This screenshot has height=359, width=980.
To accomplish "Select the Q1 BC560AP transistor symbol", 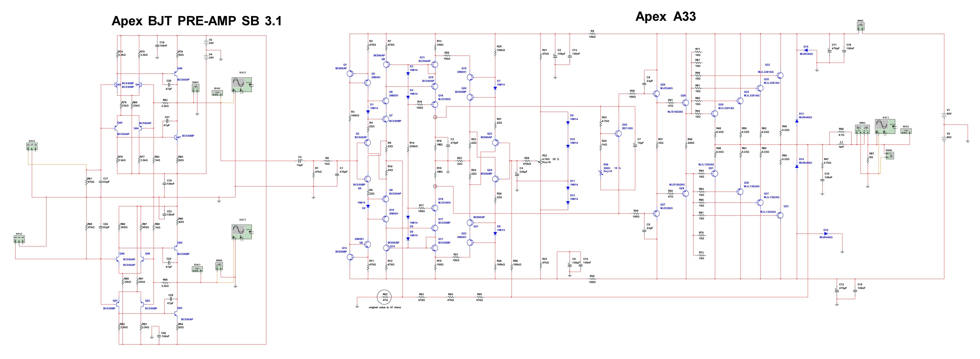I will click(x=350, y=74).
